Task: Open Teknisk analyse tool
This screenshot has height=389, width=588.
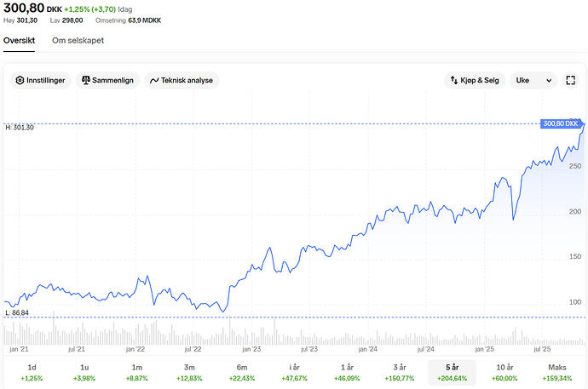Action: point(182,81)
